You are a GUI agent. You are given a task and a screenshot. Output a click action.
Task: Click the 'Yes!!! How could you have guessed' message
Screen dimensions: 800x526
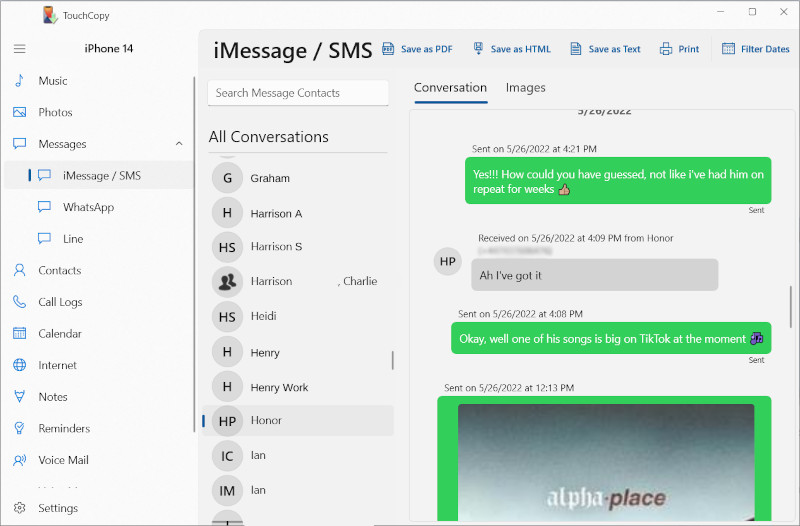point(618,181)
